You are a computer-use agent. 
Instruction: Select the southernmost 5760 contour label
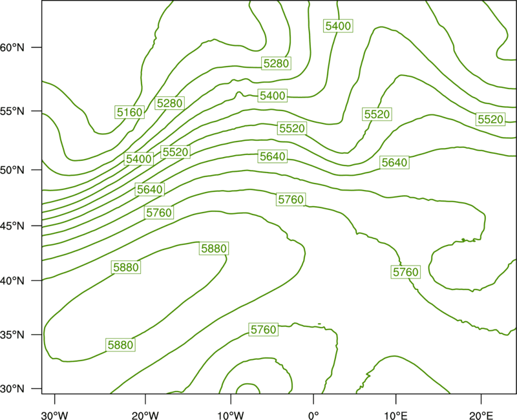tap(263, 330)
